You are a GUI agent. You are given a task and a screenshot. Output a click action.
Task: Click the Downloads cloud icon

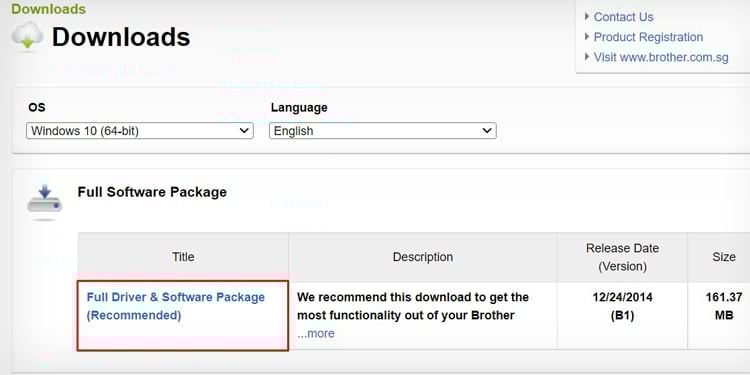click(x=27, y=36)
